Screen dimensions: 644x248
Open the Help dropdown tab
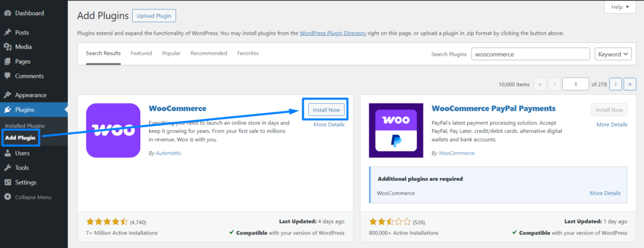click(620, 7)
